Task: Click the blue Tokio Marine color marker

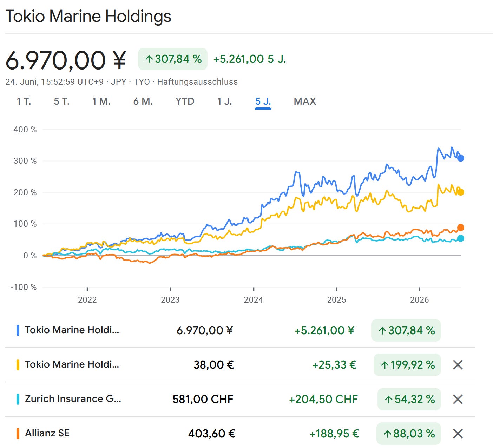Action: click(x=18, y=330)
